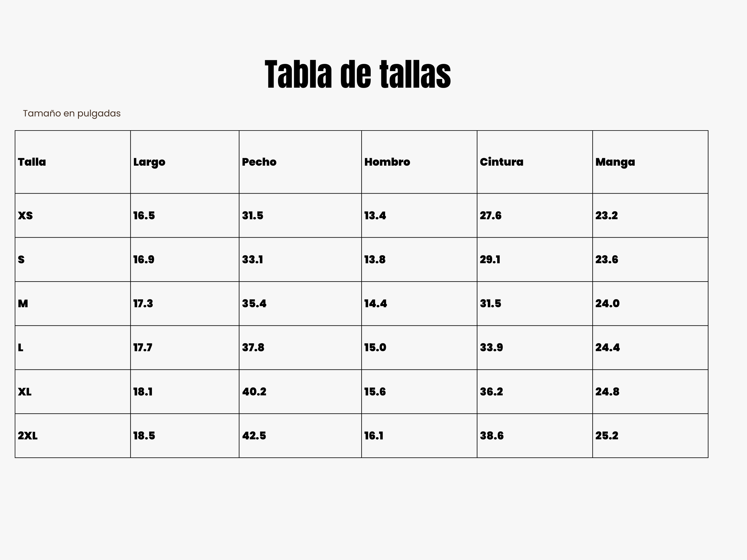The width and height of the screenshot is (747, 560).
Task: Select the 24.0 sleeve value for M
Action: coord(607,304)
